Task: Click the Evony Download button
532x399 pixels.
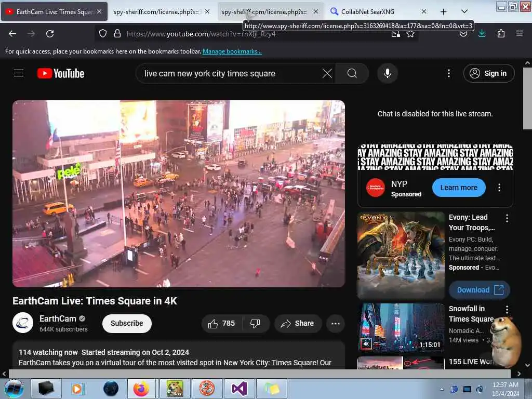Action: point(479,290)
